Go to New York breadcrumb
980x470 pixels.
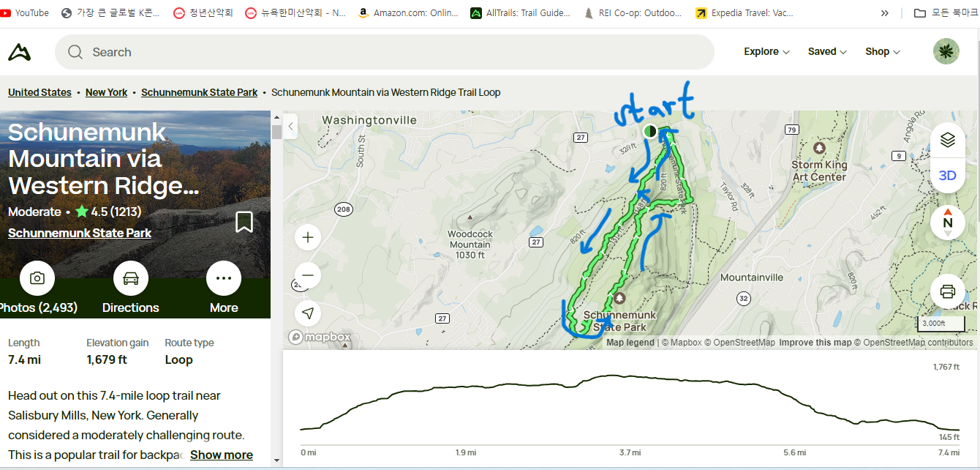106,92
